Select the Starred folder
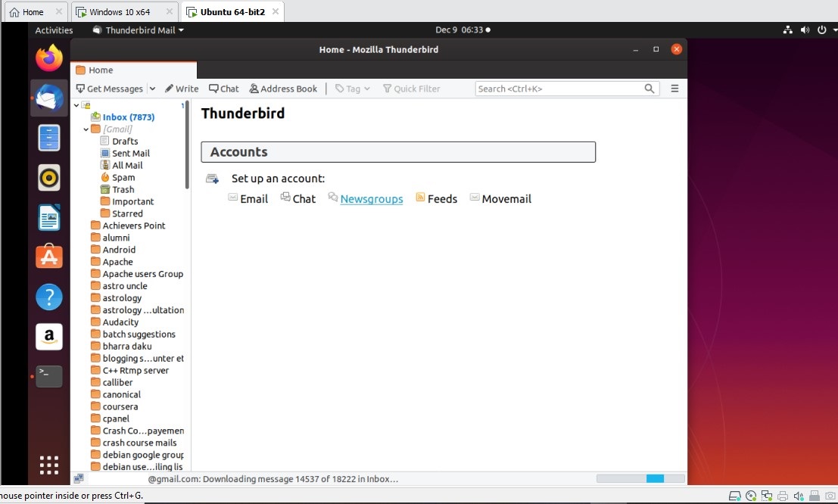838x504 pixels. pos(127,214)
